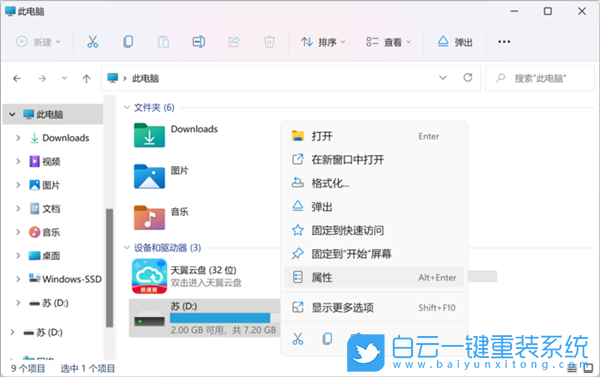Collapse the 此电脑 tree node
This screenshot has width=600, height=377.
12,114
